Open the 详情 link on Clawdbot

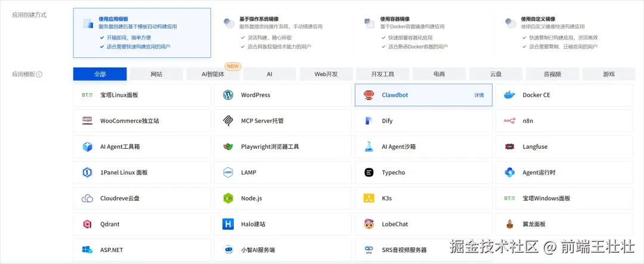click(479, 95)
